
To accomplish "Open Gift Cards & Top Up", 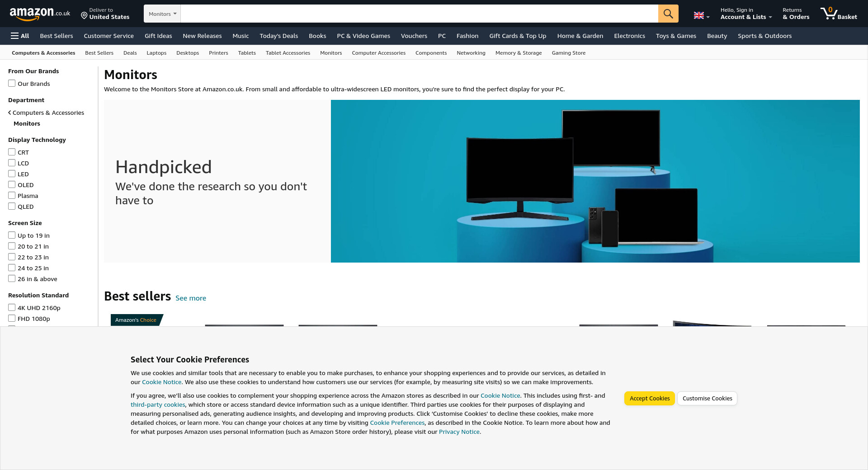I will point(518,36).
